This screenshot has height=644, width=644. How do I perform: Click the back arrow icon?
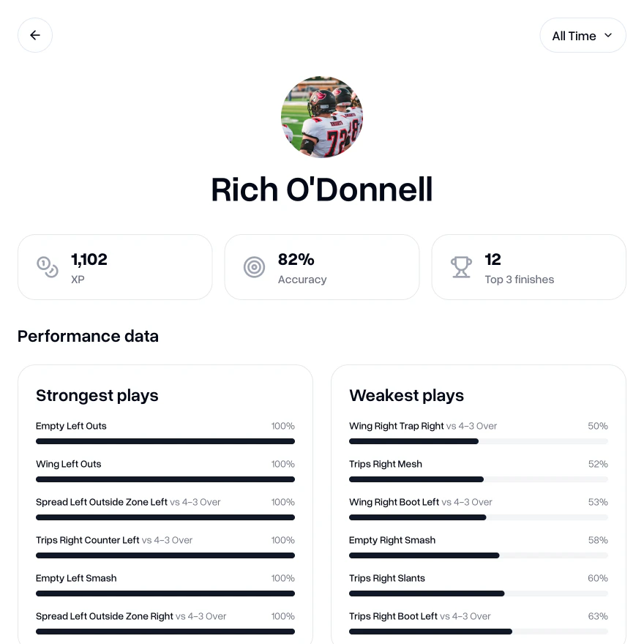pyautogui.click(x=35, y=35)
